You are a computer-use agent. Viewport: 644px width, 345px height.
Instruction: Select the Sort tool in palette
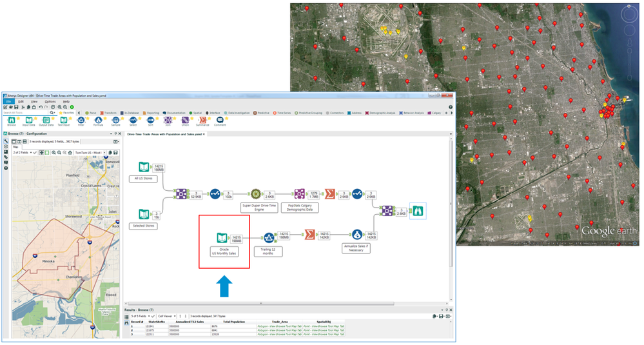pos(150,120)
